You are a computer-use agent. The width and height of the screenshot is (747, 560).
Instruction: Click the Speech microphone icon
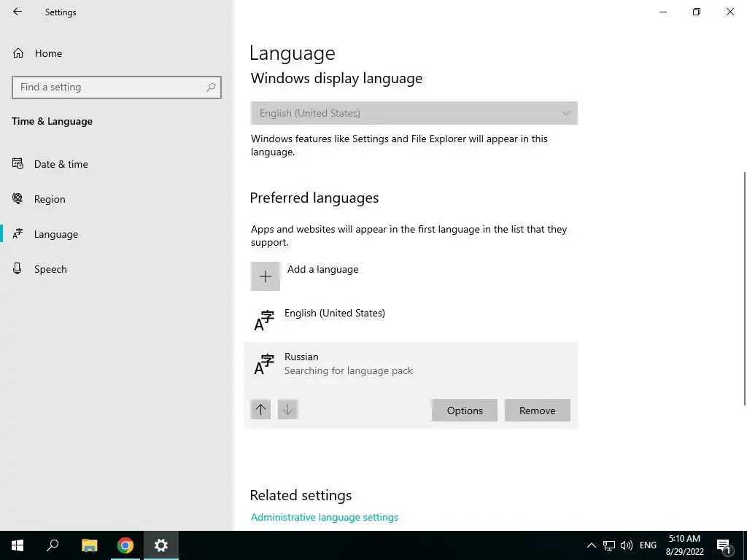[x=18, y=268]
